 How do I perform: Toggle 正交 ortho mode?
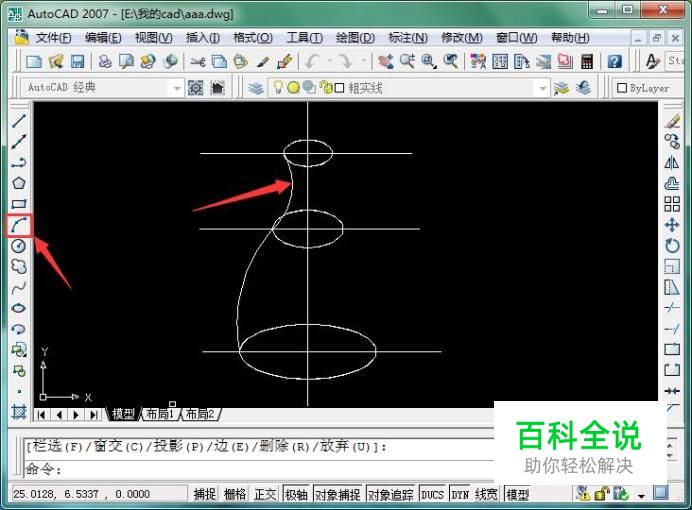coord(265,494)
